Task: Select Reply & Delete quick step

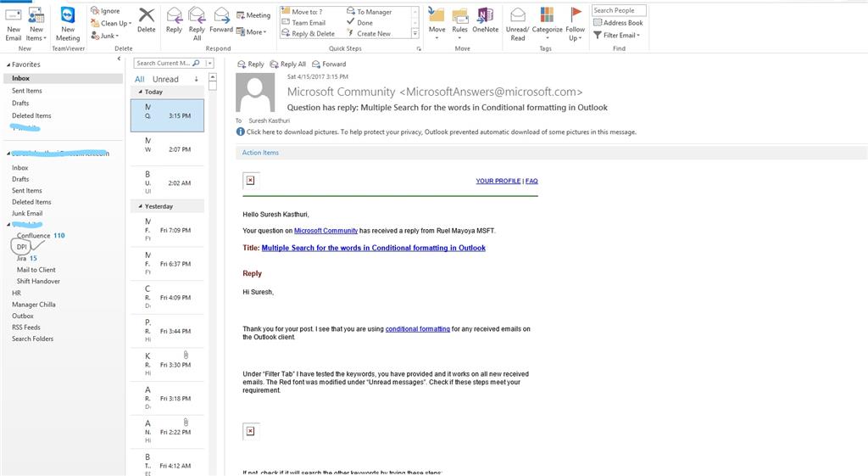Action: 308,34
